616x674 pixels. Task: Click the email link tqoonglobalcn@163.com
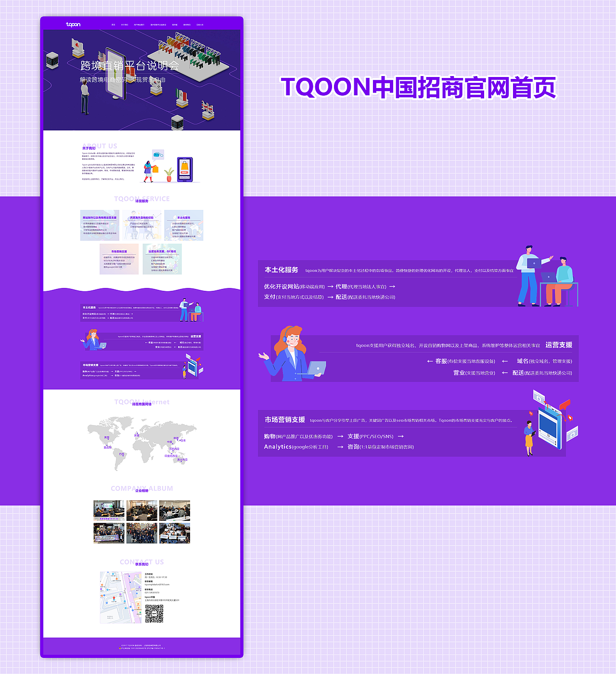point(157,584)
